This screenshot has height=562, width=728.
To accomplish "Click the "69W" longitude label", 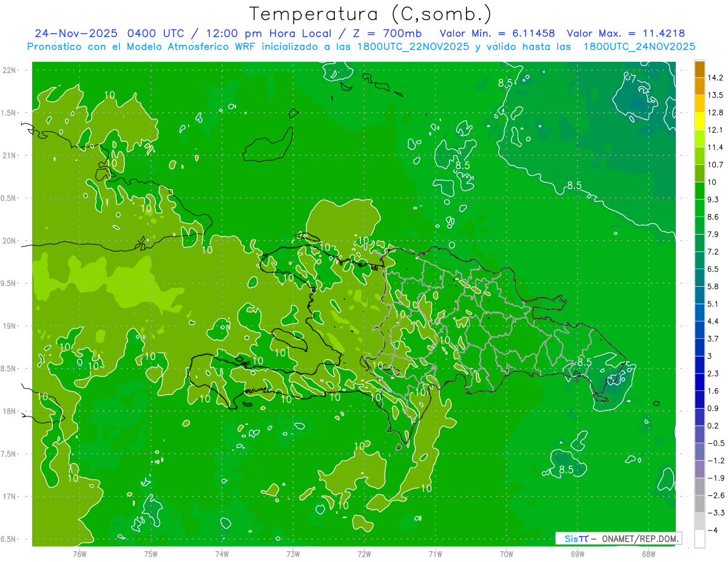I will point(577,554).
